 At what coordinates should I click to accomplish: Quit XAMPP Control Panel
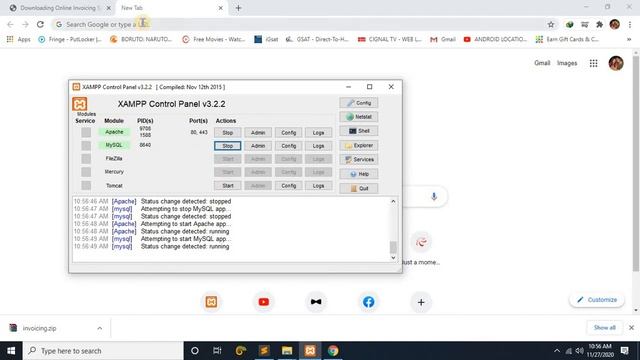(x=359, y=188)
